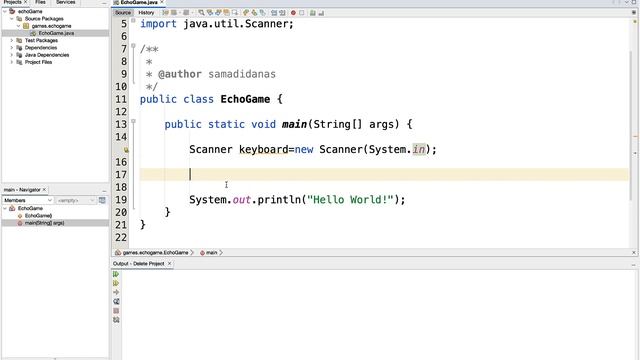Click the Previous Bookmark icon in editor toolbar
The width and height of the screenshot is (640, 360).
coord(246,13)
